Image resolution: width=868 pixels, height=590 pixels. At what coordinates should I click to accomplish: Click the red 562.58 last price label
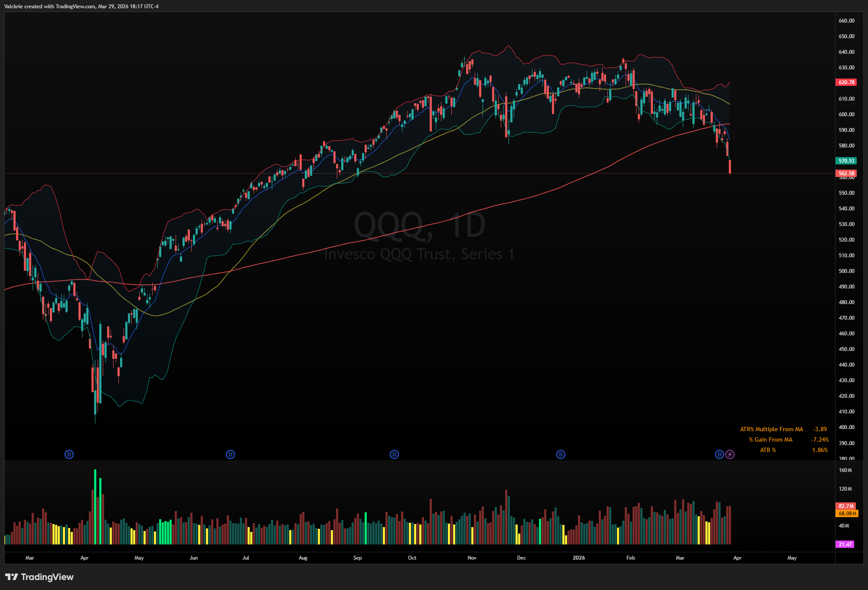(846, 173)
